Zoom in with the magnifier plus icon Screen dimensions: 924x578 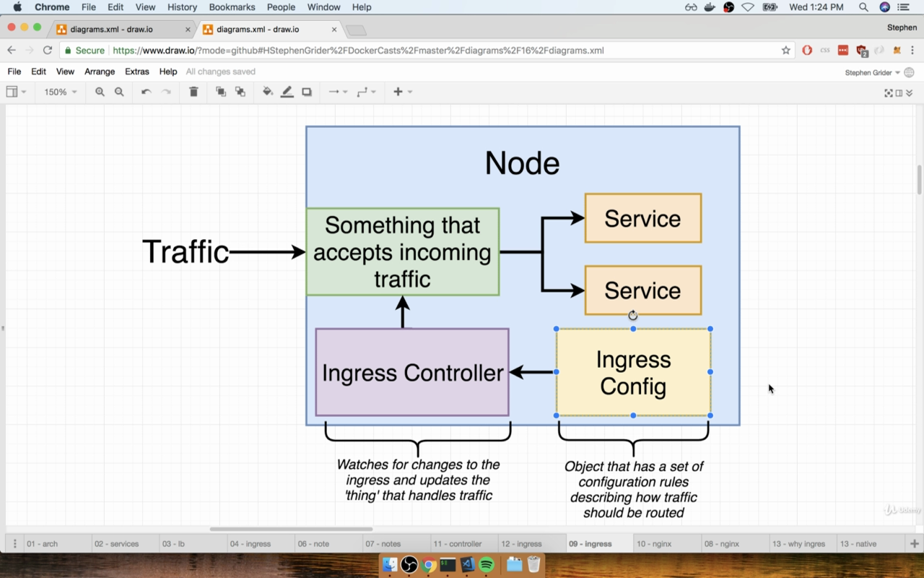(x=100, y=92)
